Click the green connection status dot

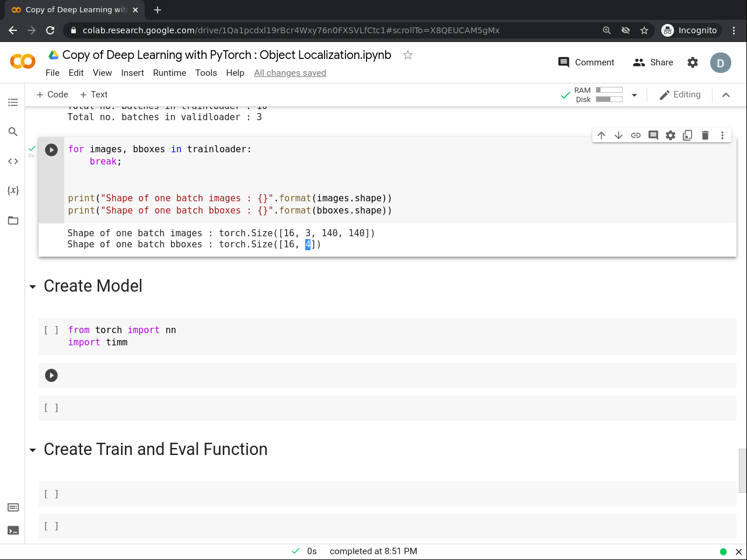pos(723,552)
